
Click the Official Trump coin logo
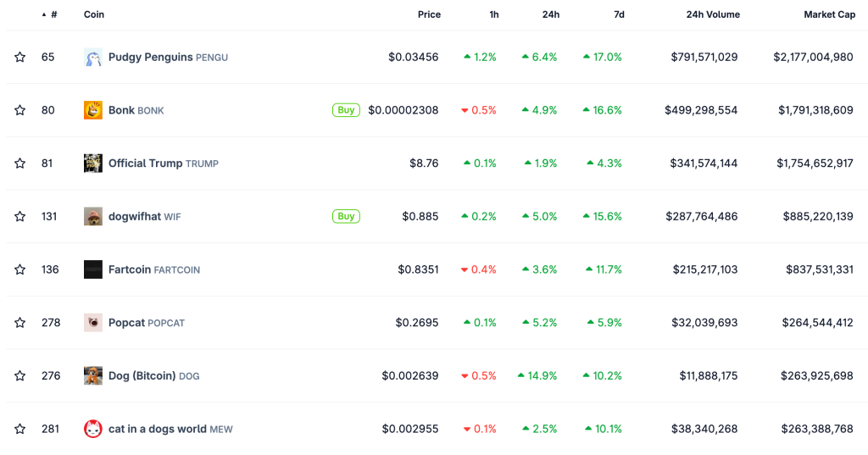click(93, 164)
